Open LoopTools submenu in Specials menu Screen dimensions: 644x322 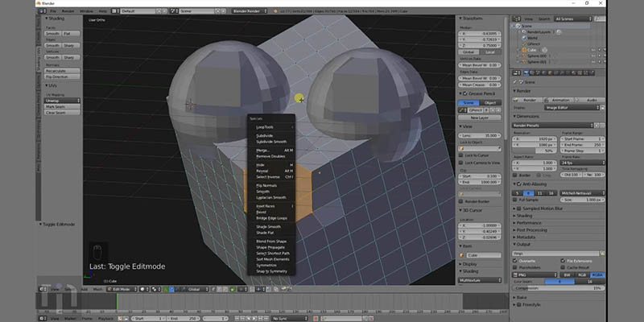pos(270,127)
